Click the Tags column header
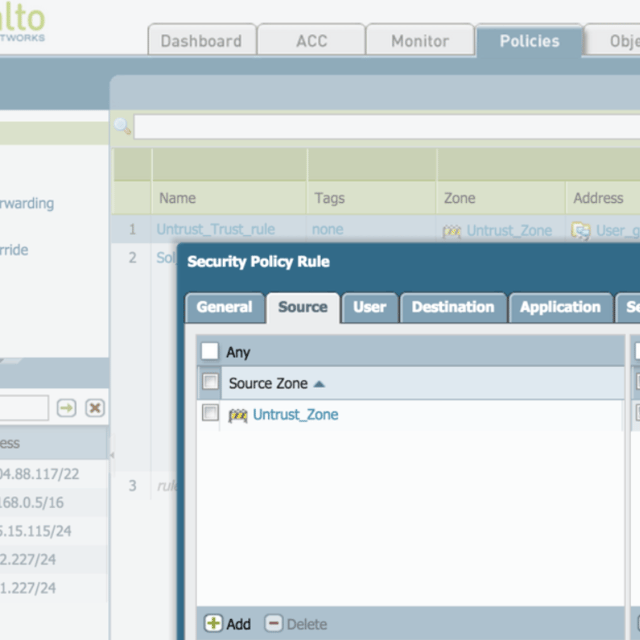The image size is (640, 640). (371, 198)
